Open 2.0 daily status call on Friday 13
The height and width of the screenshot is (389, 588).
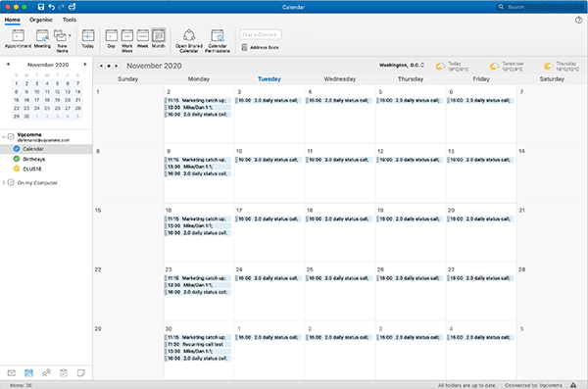tap(480, 160)
